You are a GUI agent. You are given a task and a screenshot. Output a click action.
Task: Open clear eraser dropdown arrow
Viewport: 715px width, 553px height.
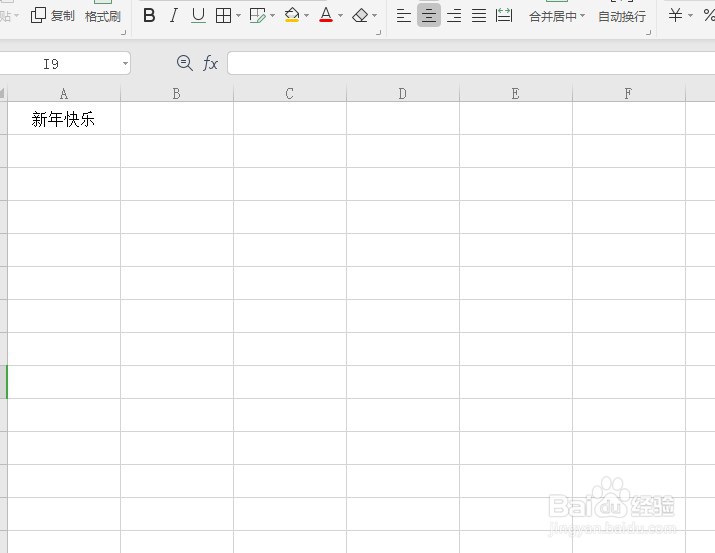(x=375, y=16)
